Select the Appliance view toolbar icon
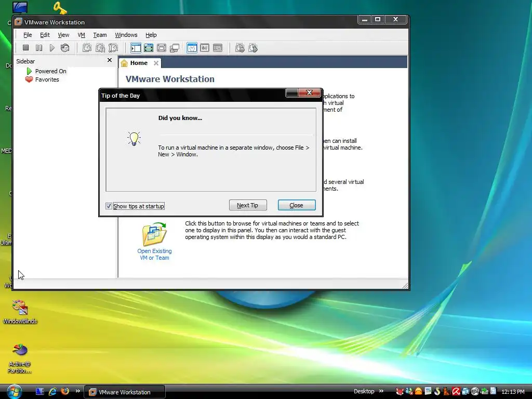Screen dimensions: 532x399 coord(205,48)
